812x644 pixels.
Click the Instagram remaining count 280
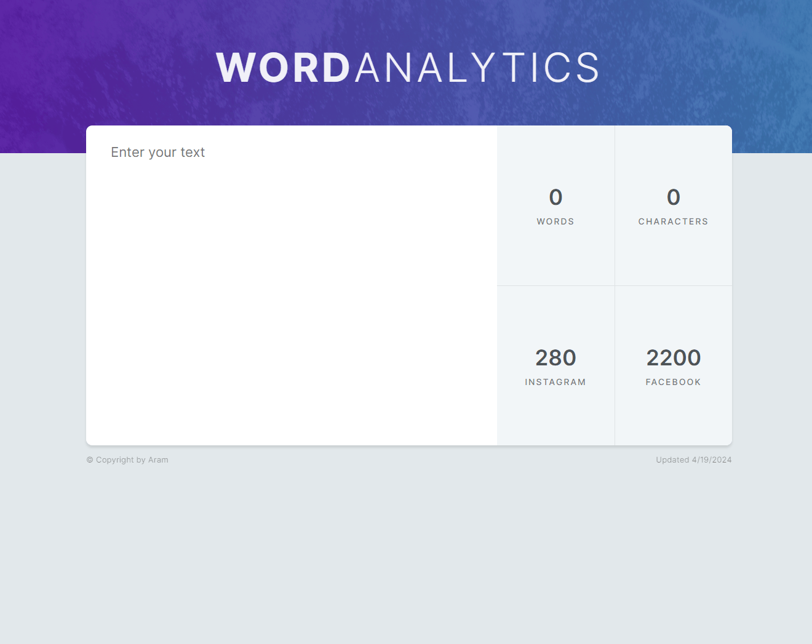point(555,358)
